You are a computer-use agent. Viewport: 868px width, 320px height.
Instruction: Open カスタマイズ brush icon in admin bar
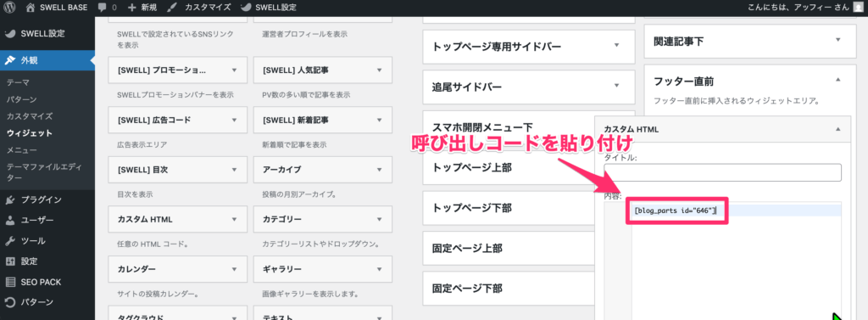pos(172,8)
